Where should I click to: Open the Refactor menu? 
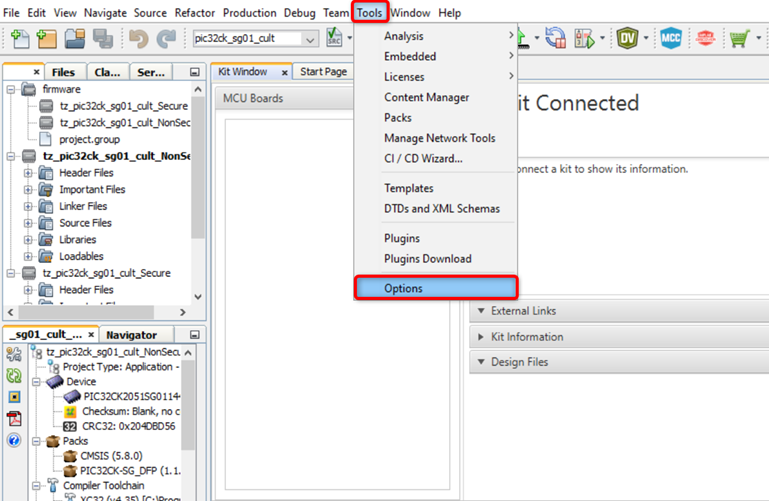point(195,13)
